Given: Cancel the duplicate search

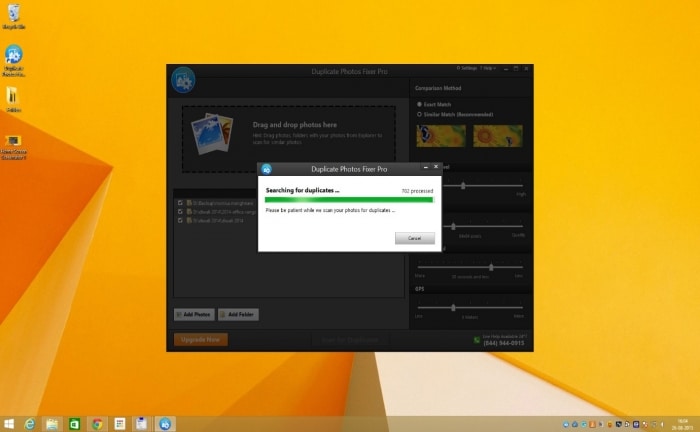Looking at the screenshot, I should click(x=414, y=238).
